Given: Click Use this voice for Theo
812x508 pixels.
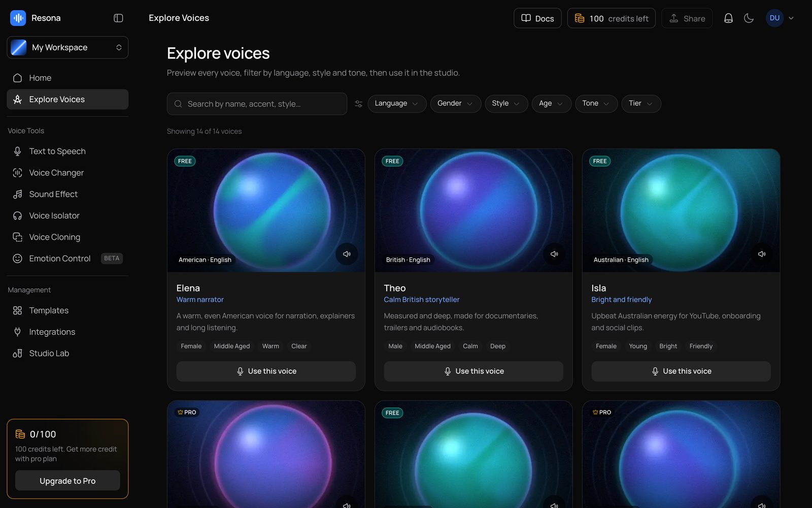Looking at the screenshot, I should coord(473,371).
